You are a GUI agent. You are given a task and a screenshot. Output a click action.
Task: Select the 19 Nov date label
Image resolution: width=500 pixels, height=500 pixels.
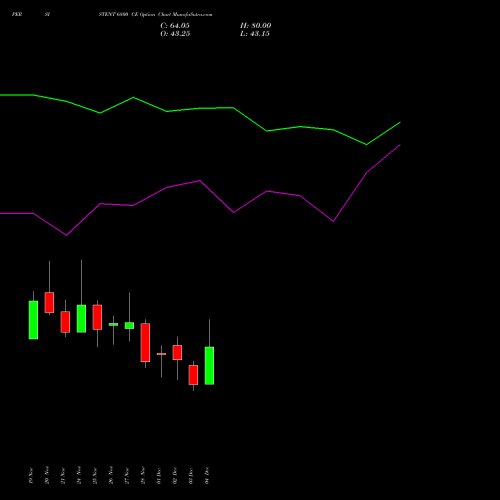pos(31,476)
